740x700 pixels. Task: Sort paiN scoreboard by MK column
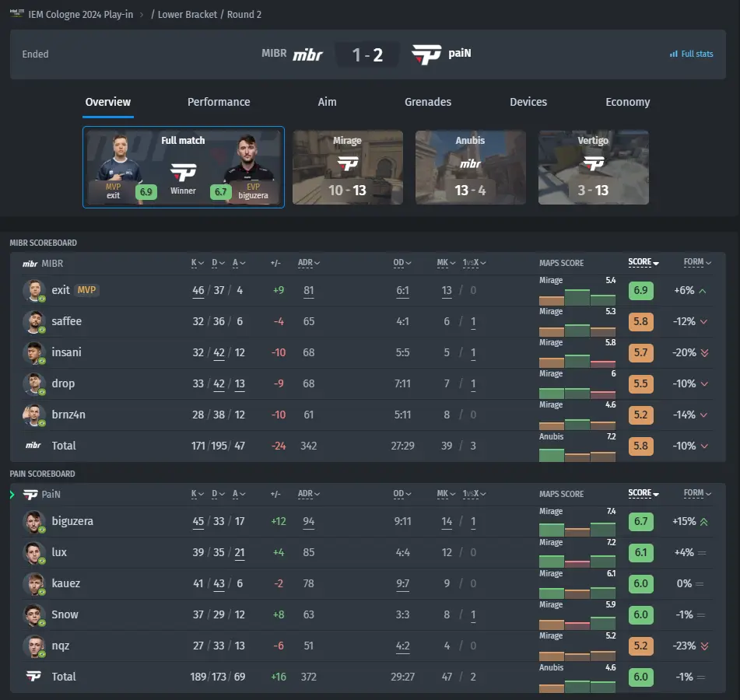[446, 494]
